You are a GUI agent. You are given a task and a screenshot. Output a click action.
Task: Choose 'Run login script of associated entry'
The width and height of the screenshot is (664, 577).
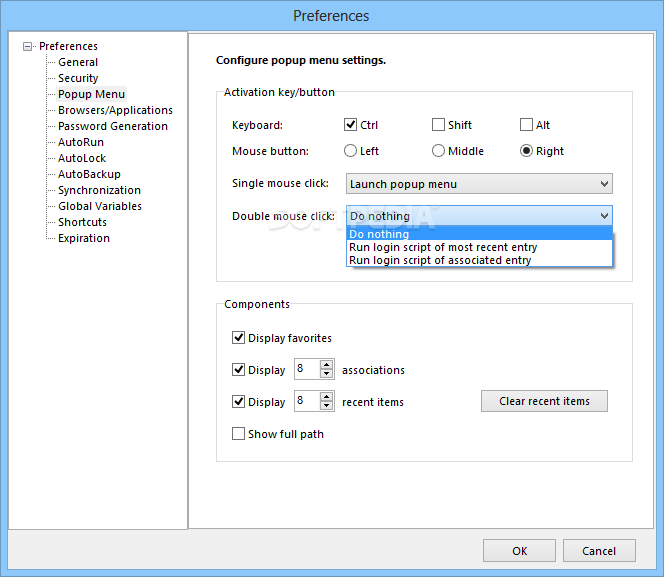pyautogui.click(x=439, y=260)
